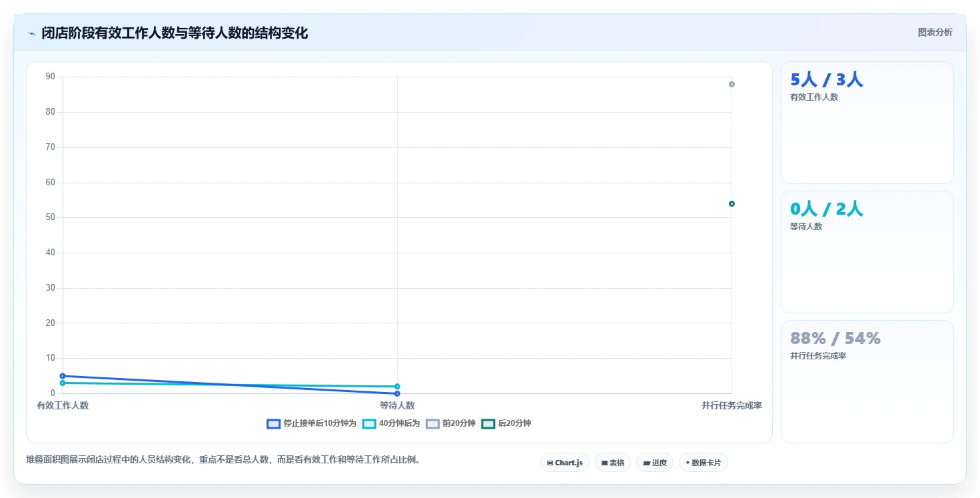The width and height of the screenshot is (980, 498).
Task: Click the 表格 tag chip
Action: [x=613, y=463]
